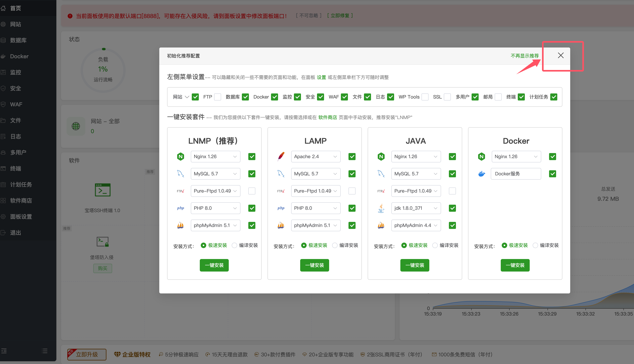Viewport: 634px width, 364px height.
Task: Click the Apache feather icon in LAMP
Action: click(281, 157)
